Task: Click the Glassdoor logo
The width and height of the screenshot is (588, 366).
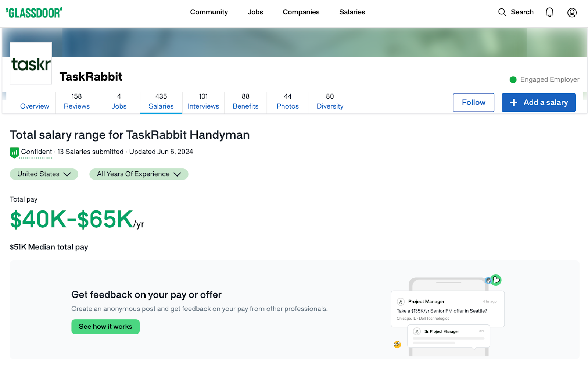Action: click(x=34, y=13)
